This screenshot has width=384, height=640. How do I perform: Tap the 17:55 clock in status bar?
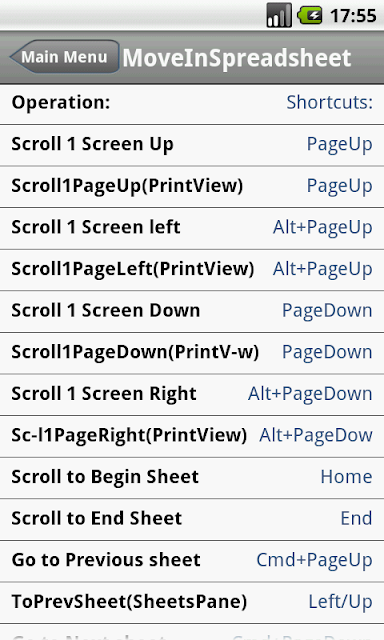click(353, 16)
